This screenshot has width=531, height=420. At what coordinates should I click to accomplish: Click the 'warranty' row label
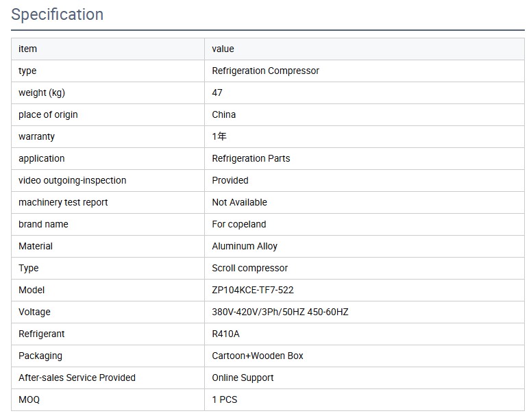coord(36,136)
